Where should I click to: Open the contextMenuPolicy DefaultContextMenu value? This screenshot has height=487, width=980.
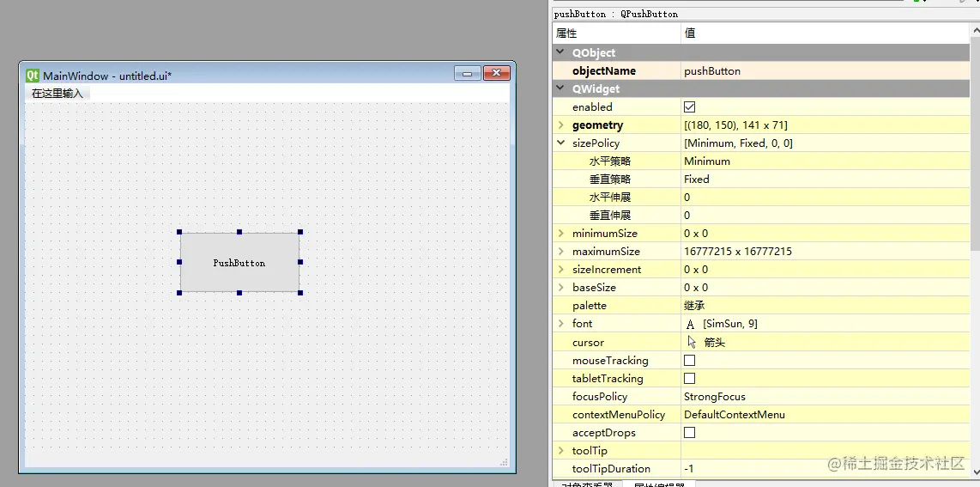[826, 415]
